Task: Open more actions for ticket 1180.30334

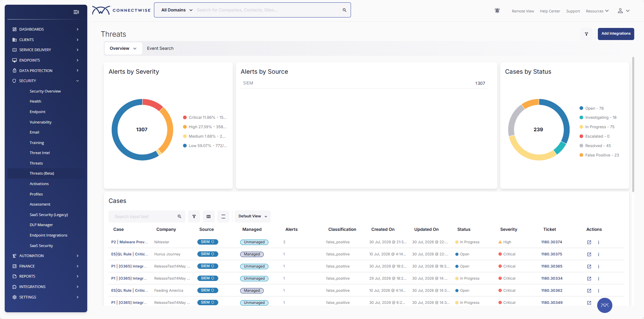Action: (599, 279)
